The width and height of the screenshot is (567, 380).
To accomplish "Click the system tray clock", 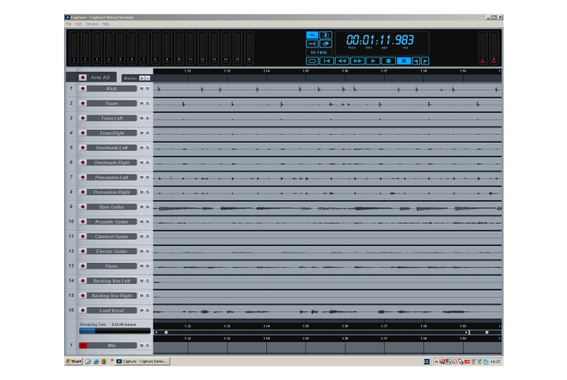I will (x=495, y=362).
